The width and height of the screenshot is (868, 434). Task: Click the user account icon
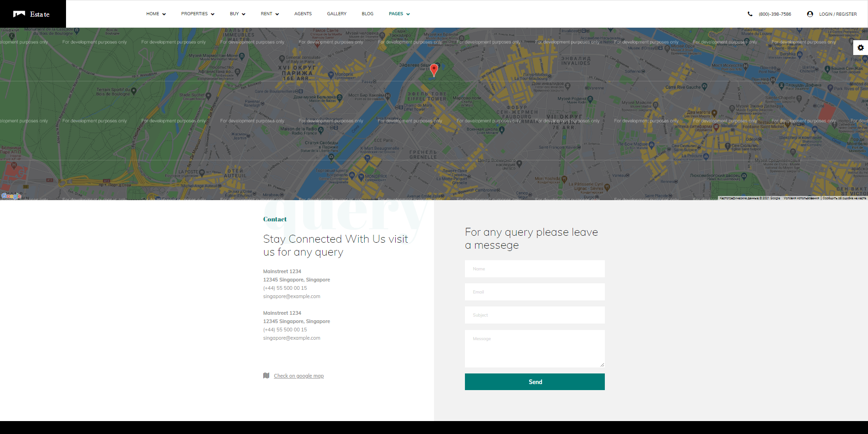point(810,14)
